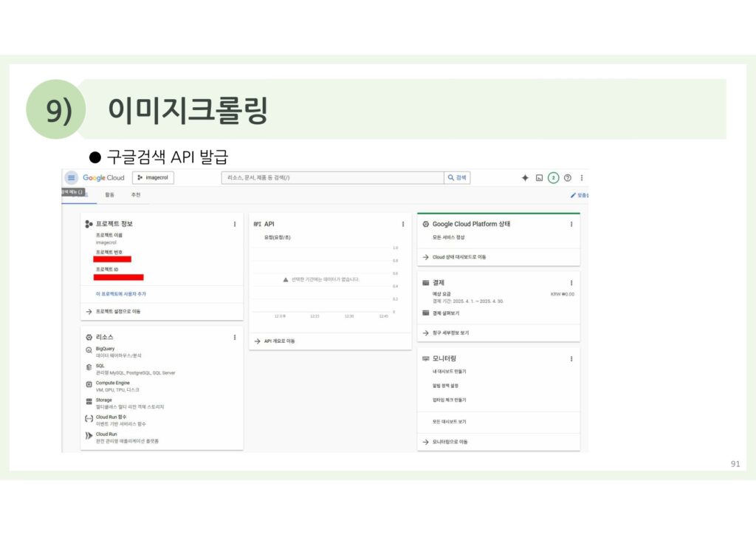756x535 pixels.
Task: Click 알림 정책 설정
Action: [x=445, y=386]
